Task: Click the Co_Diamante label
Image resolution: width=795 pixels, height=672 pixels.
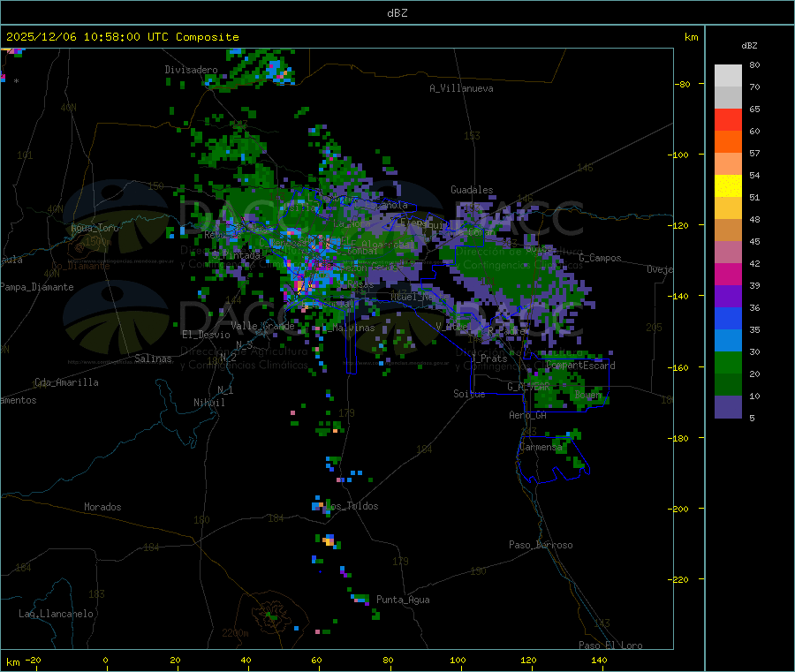Action: point(80,266)
